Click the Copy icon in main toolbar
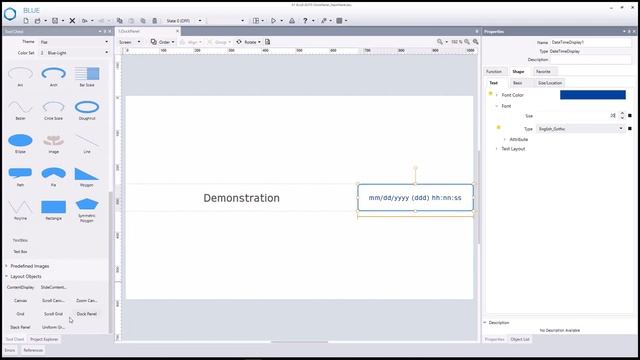This screenshot has height=360, width=640. tap(120, 20)
